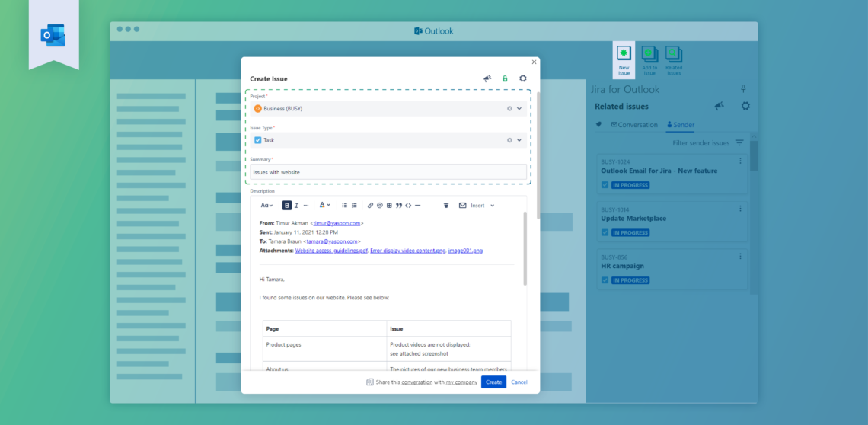Viewport: 868px width, 425px height.
Task: Click the insert link icon
Action: (x=370, y=206)
